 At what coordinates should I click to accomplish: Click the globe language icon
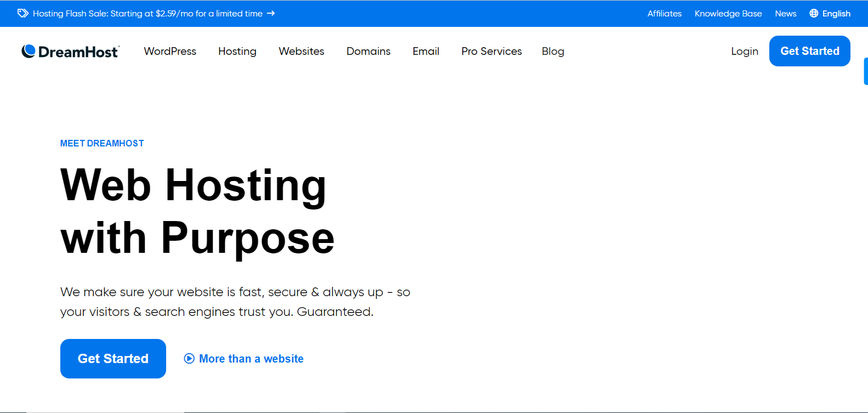814,13
